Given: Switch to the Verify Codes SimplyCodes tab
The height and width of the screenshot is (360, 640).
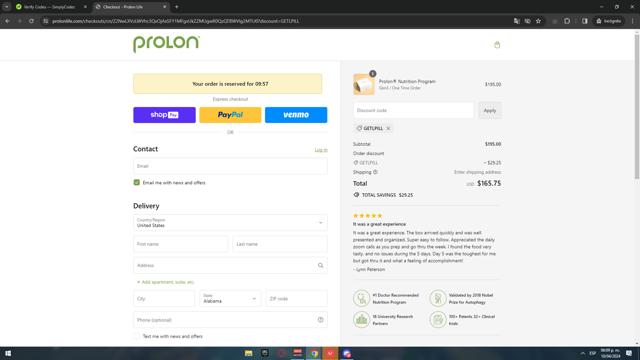Looking at the screenshot, I should click(49, 7).
